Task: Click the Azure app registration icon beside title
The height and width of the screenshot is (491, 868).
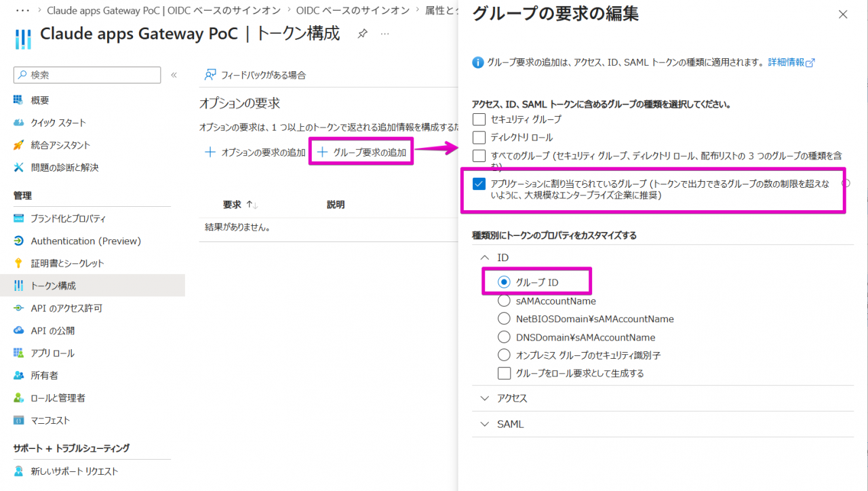Action: (x=22, y=39)
